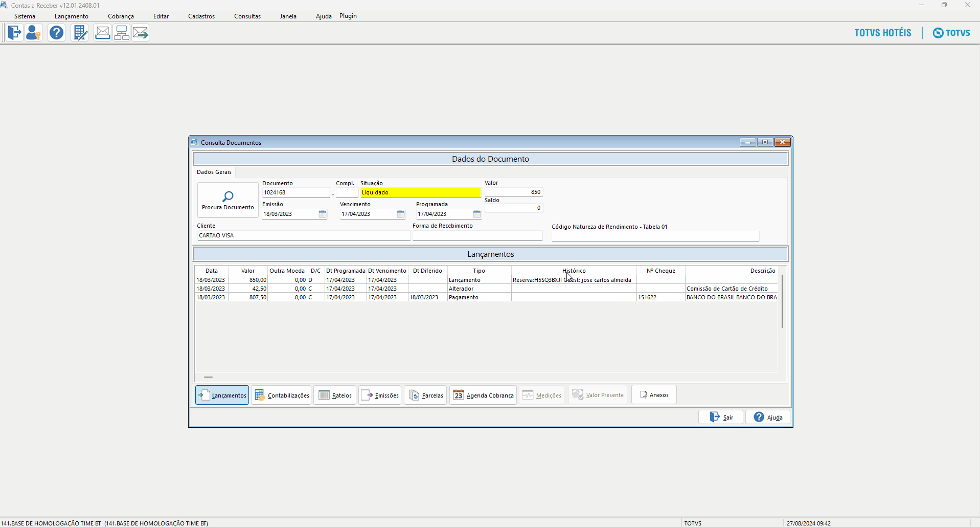The image size is (980, 528).
Task: Open the Cadastros menu
Action: [201, 16]
